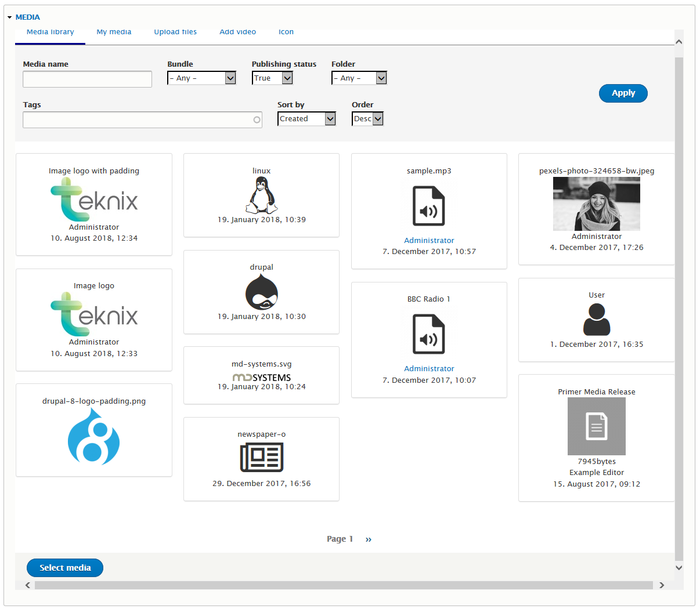Click the md-systems.svg logo icon
The image size is (700, 609).
261,377
